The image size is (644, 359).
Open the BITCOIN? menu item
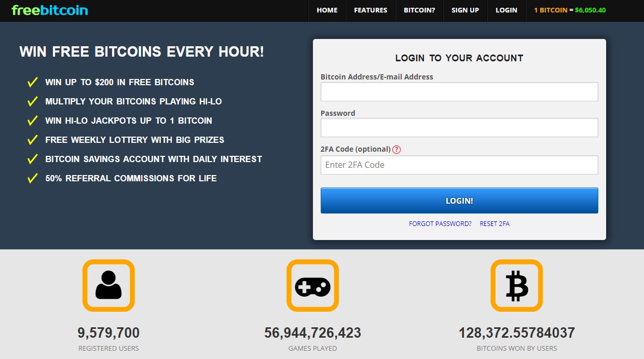(419, 10)
